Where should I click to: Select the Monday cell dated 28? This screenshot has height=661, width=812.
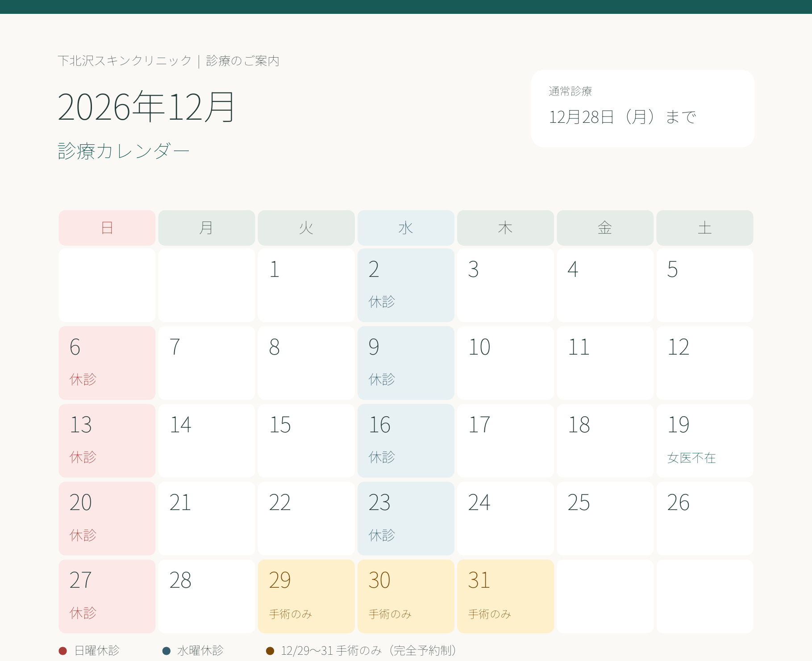pos(207,596)
